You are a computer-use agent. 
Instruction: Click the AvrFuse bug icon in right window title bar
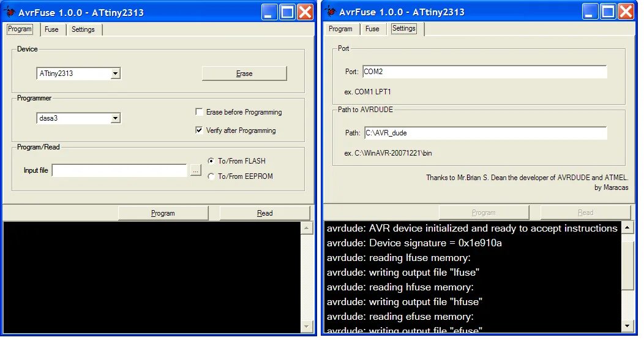tap(331, 12)
